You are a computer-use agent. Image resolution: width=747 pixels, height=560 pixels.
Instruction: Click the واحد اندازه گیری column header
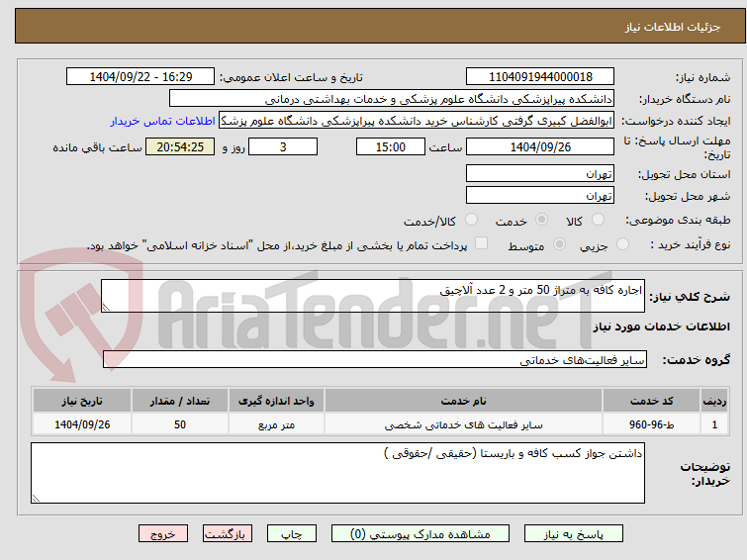[276, 401]
